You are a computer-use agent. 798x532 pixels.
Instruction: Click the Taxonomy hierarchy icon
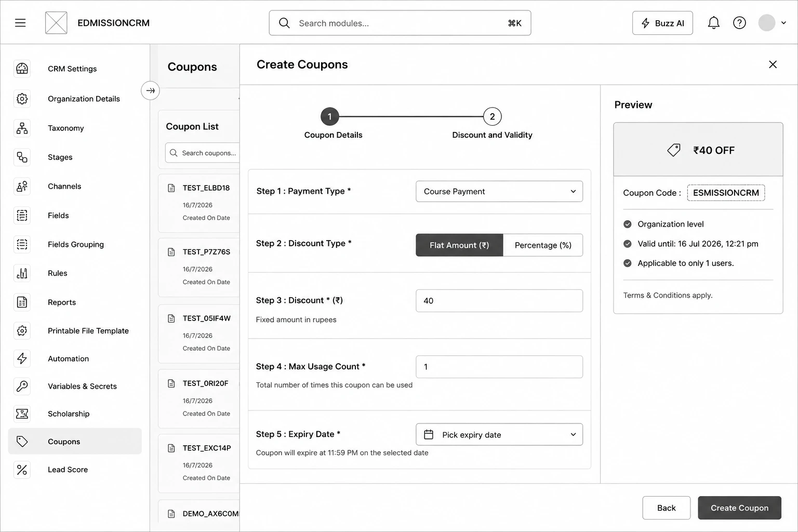coord(22,128)
